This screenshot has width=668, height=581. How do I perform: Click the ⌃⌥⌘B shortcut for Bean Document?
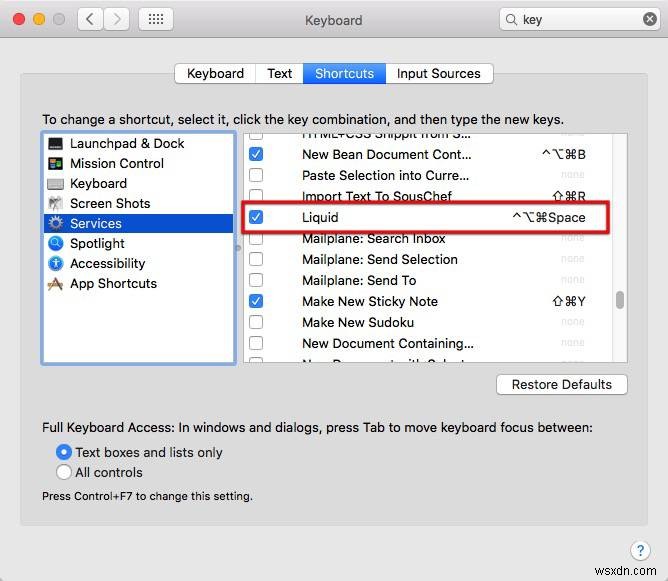point(564,154)
